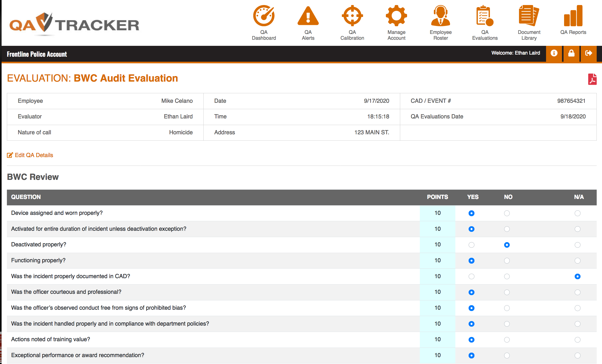This screenshot has width=602, height=364.
Task: Select N/A for 'Actions noted of training value?'
Action: (x=578, y=339)
